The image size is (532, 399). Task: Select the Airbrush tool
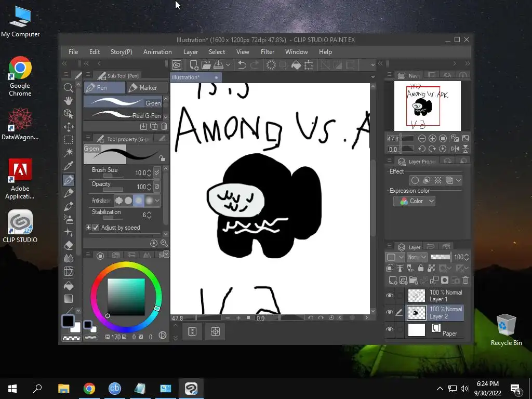pyautogui.click(x=69, y=219)
